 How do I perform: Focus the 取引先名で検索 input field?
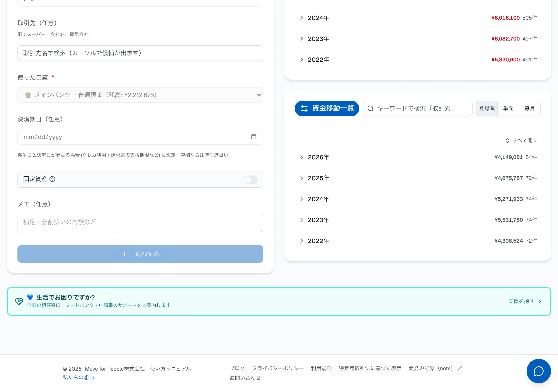[x=140, y=53]
